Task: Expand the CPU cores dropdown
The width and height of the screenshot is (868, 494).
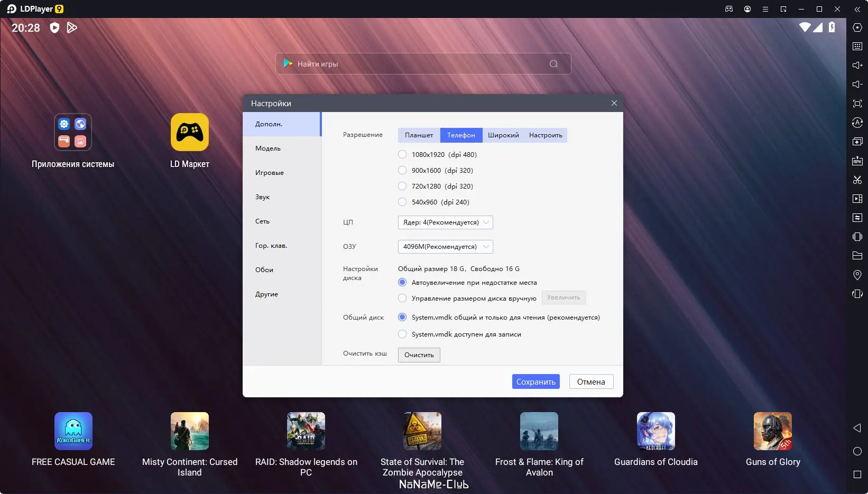Action: pyautogui.click(x=445, y=222)
